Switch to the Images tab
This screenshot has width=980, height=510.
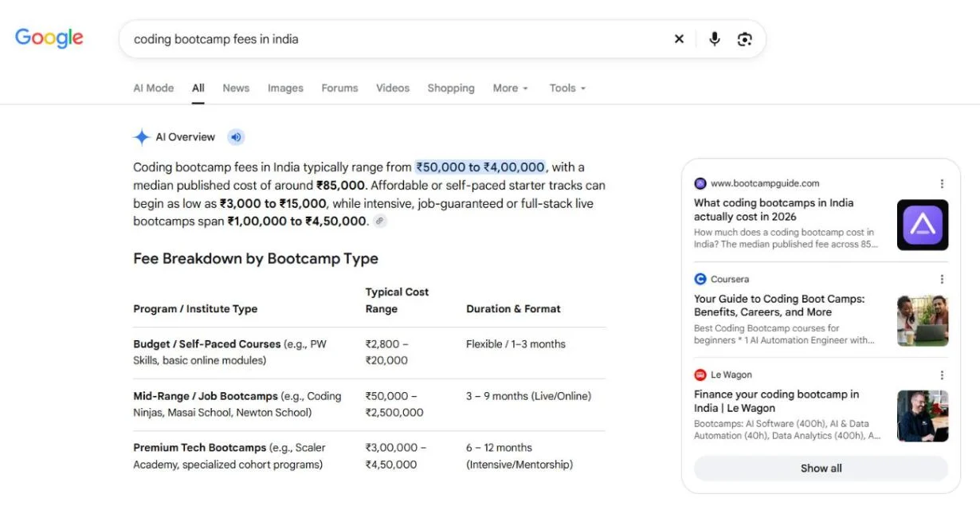pyautogui.click(x=285, y=88)
